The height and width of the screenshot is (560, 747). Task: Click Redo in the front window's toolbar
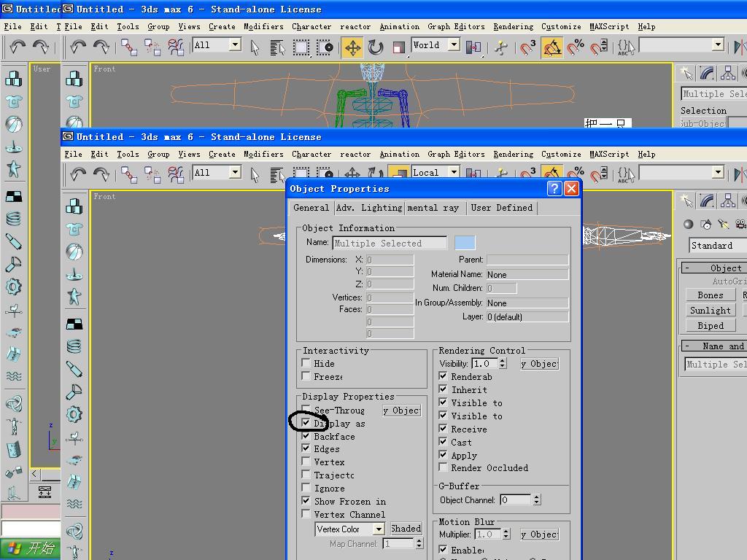point(101,174)
